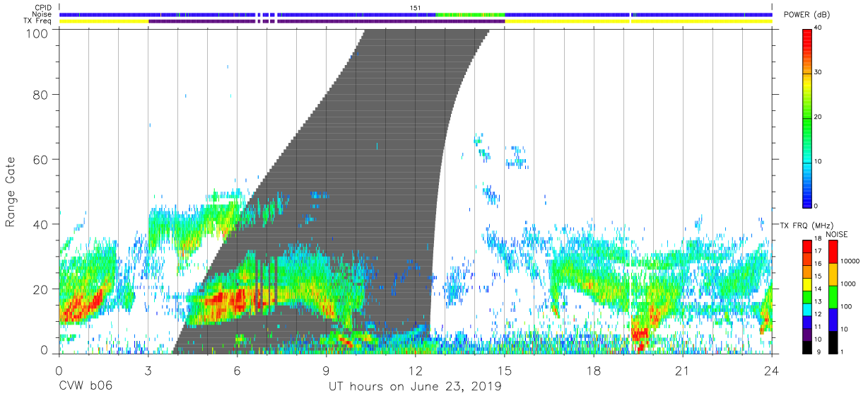Click the power scale label '40'

(819, 28)
